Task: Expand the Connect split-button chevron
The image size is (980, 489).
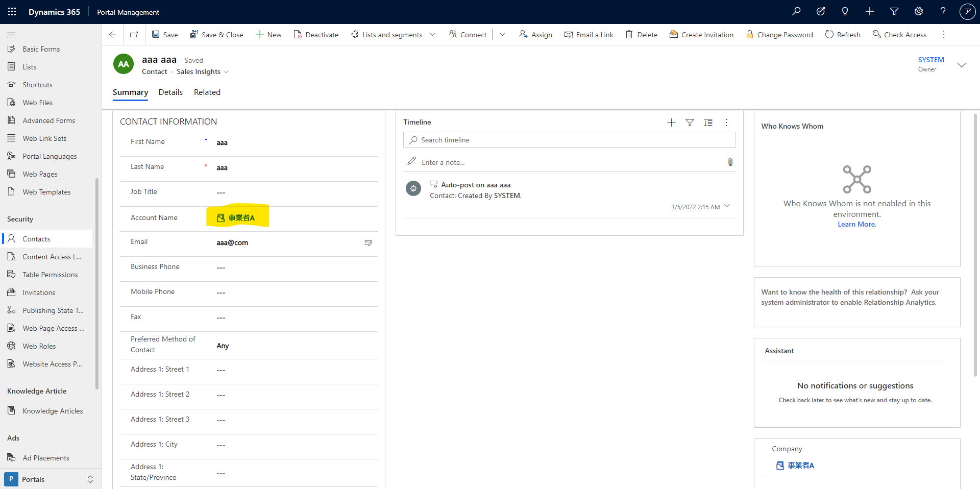Action: point(503,35)
